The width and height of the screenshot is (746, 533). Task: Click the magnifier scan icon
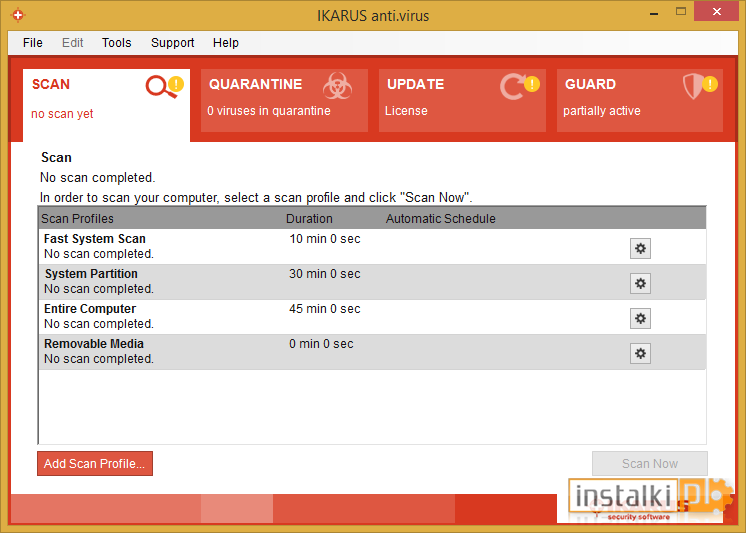click(160, 87)
